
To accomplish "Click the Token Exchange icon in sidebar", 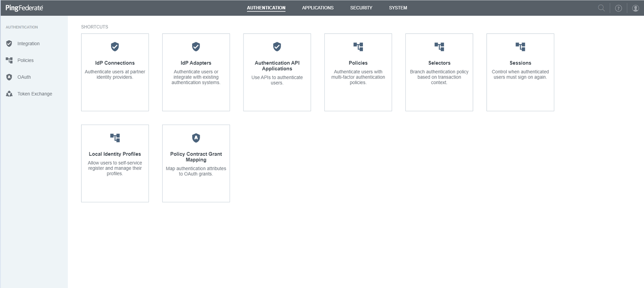I will [9, 94].
